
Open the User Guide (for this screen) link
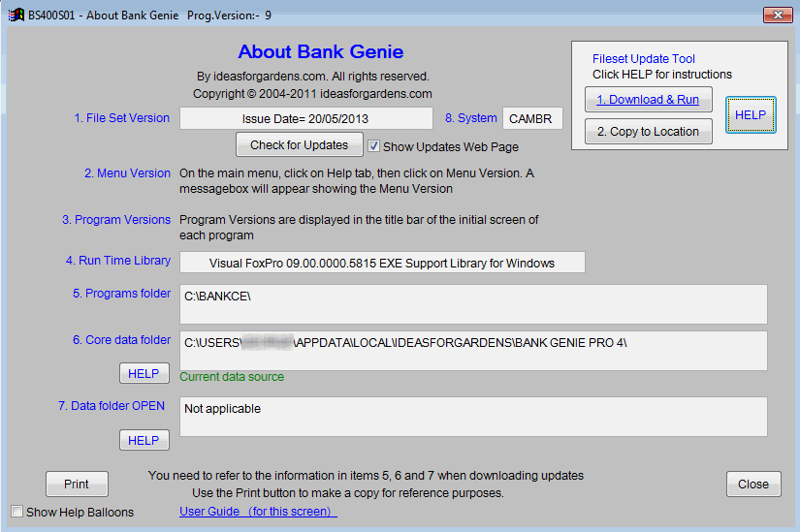(x=258, y=511)
